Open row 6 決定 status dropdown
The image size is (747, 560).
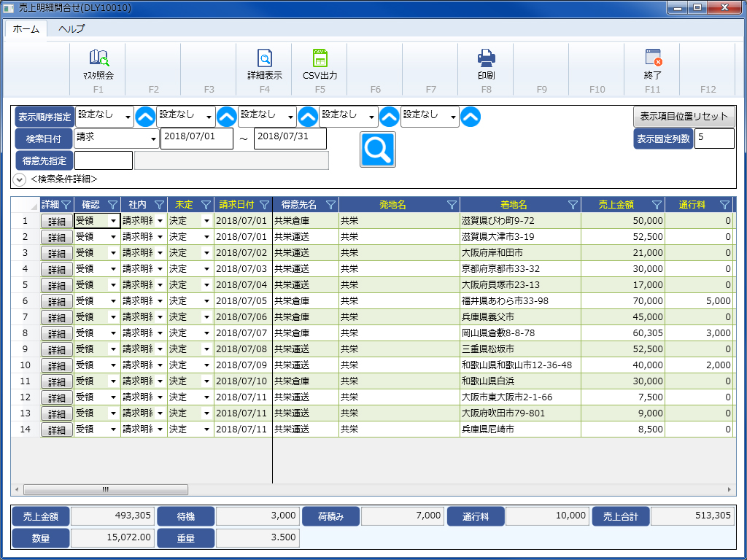(x=206, y=301)
